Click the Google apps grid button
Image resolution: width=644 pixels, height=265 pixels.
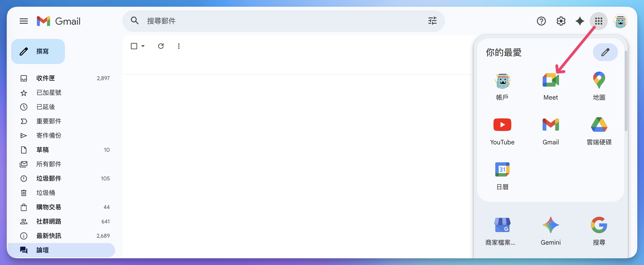point(598,21)
